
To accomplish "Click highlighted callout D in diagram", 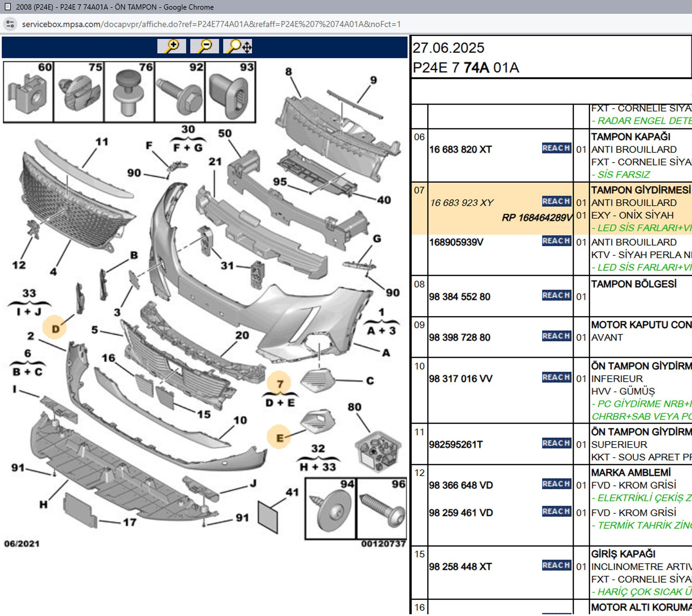I will click(55, 328).
